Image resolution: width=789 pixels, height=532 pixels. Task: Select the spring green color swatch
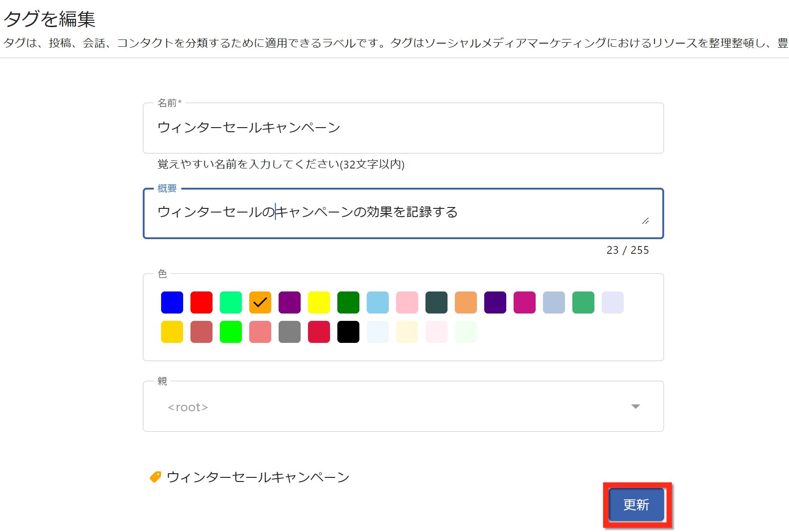[231, 302]
